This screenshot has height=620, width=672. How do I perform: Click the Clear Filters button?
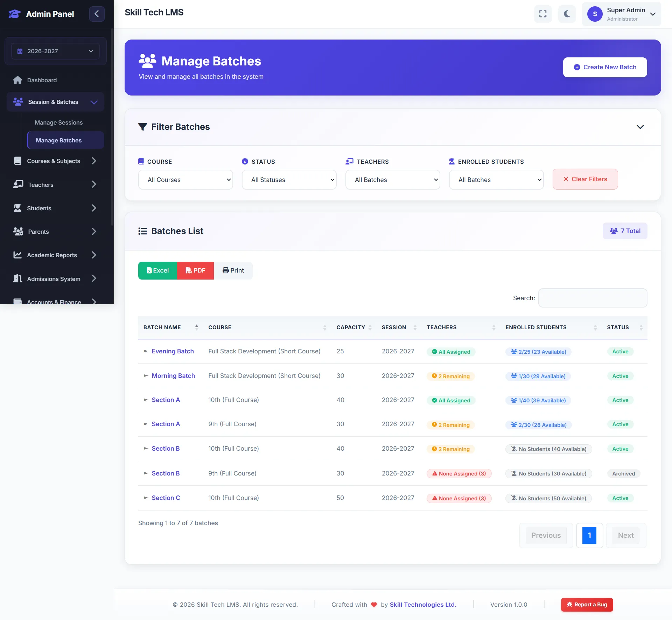point(585,179)
